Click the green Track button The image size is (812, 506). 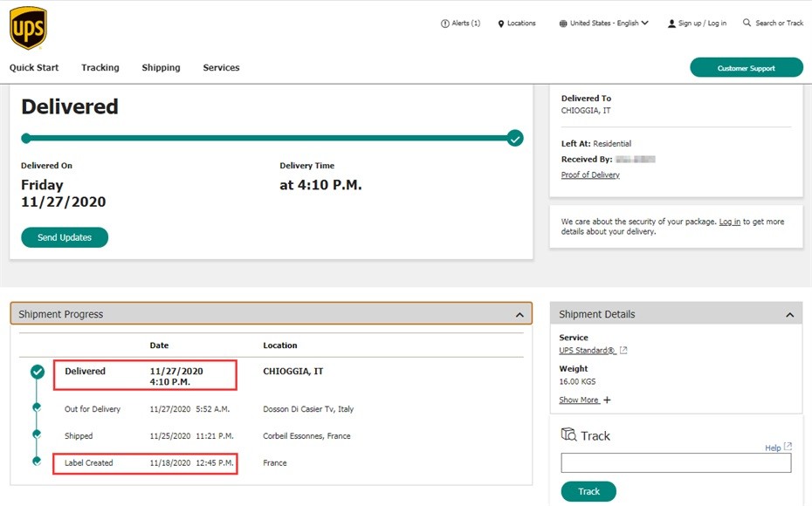(588, 491)
